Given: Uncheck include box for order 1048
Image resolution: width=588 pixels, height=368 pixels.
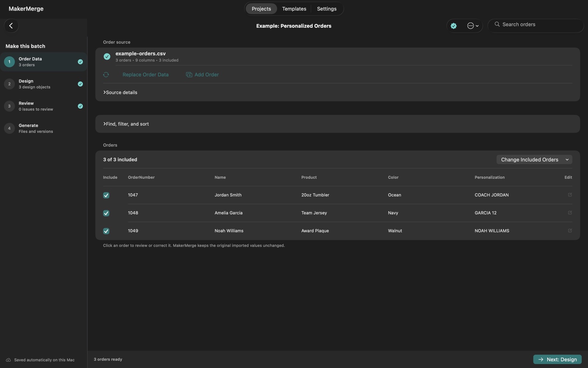Looking at the screenshot, I should 106,213.
